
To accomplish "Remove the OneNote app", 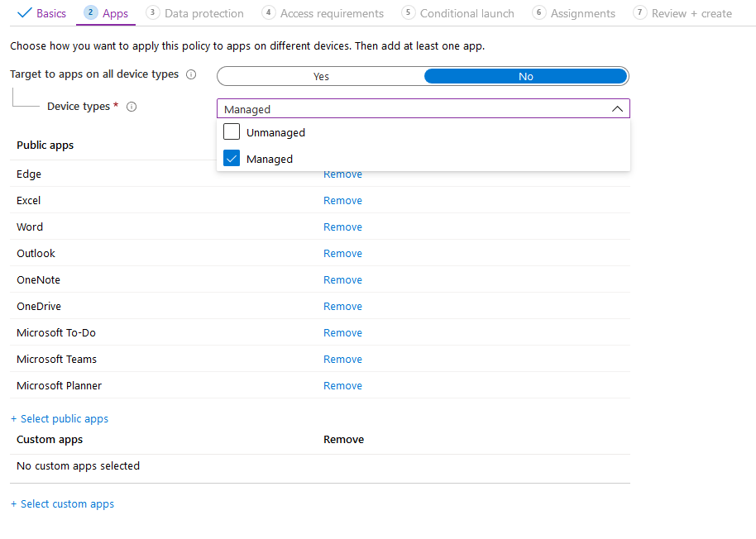I will click(x=342, y=280).
